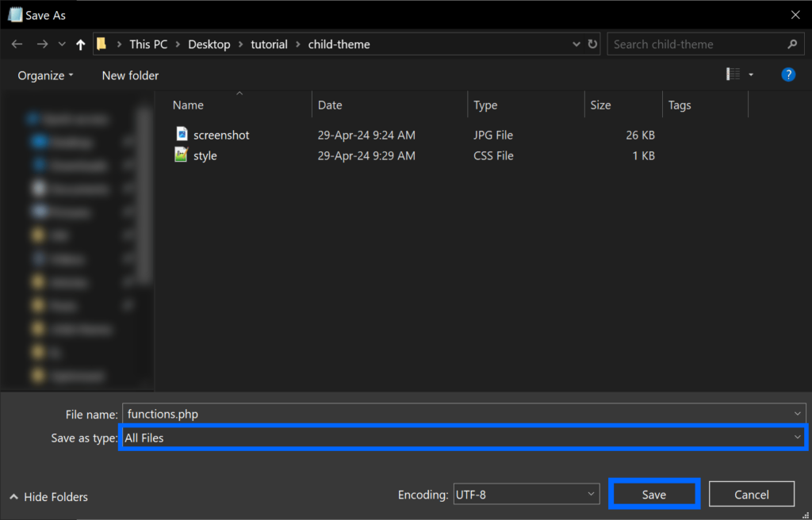Screen dimensions: 812x520
Task: Click the JPG File type cell
Action: click(x=493, y=136)
